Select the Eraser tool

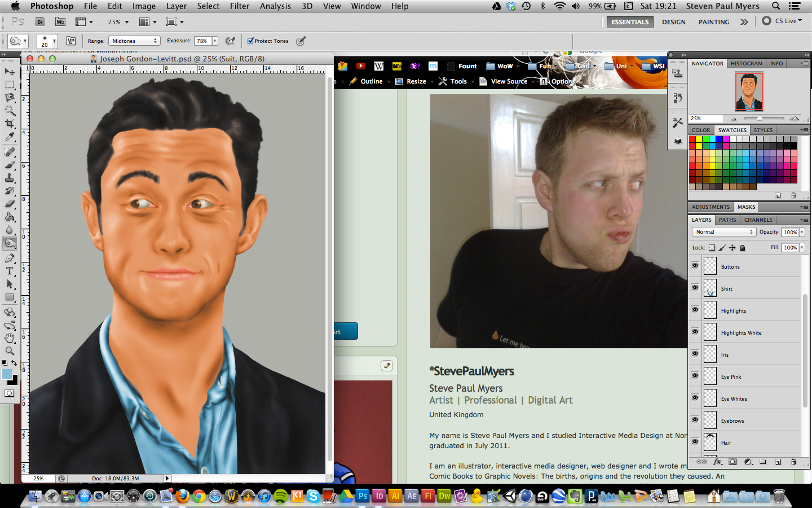(x=10, y=204)
